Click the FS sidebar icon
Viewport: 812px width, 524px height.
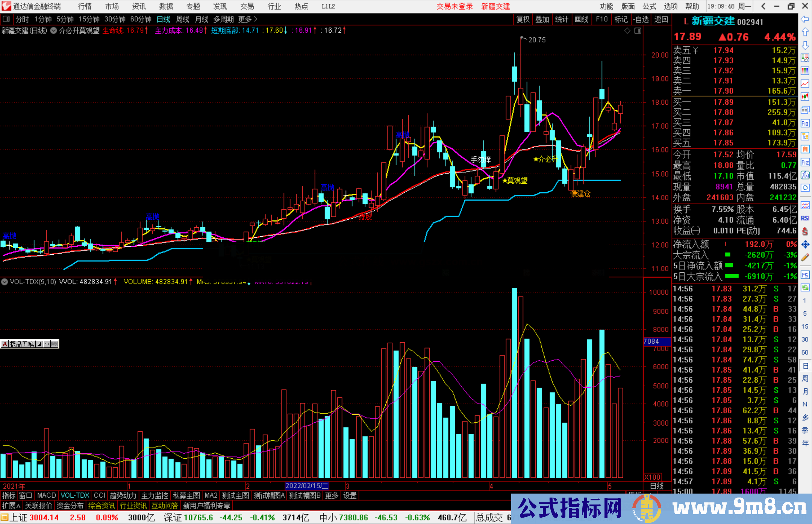pos(805,275)
